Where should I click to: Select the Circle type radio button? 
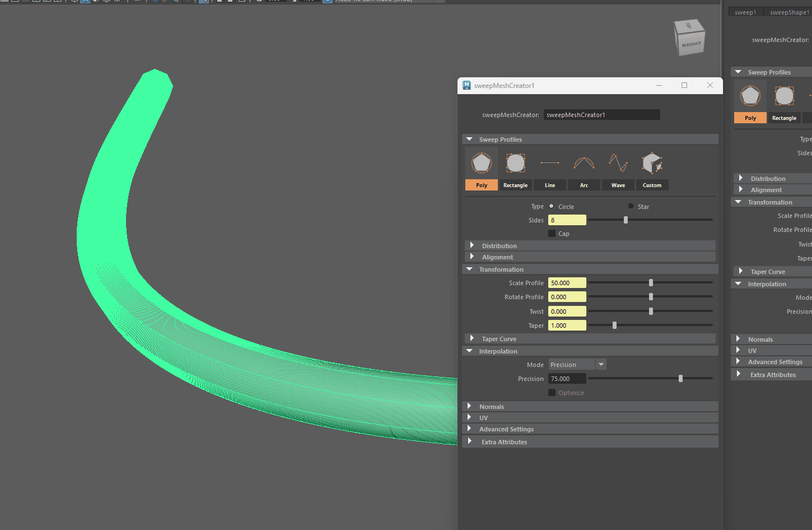pyautogui.click(x=552, y=206)
